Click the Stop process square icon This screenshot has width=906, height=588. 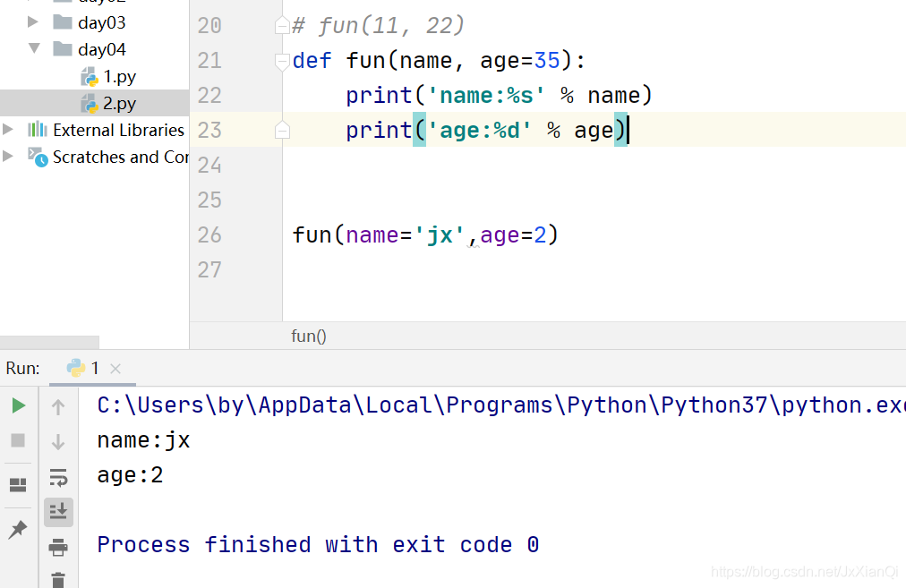(x=18, y=440)
